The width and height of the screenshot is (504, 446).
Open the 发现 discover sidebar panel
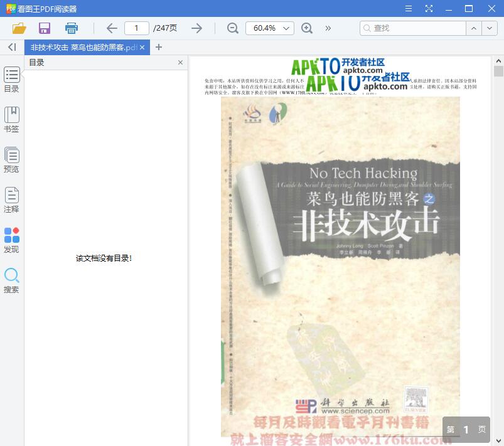pos(11,240)
